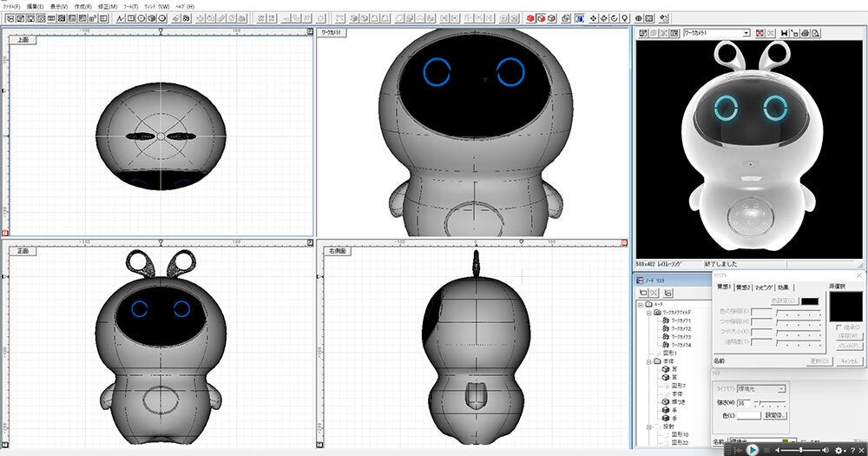Image resolution: width=868 pixels, height=456 pixels.
Task: Click the player settings gear icon
Action: (x=838, y=450)
